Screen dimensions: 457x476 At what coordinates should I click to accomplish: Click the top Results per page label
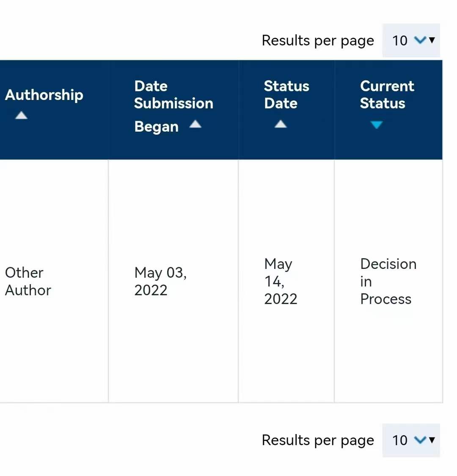[x=318, y=41]
